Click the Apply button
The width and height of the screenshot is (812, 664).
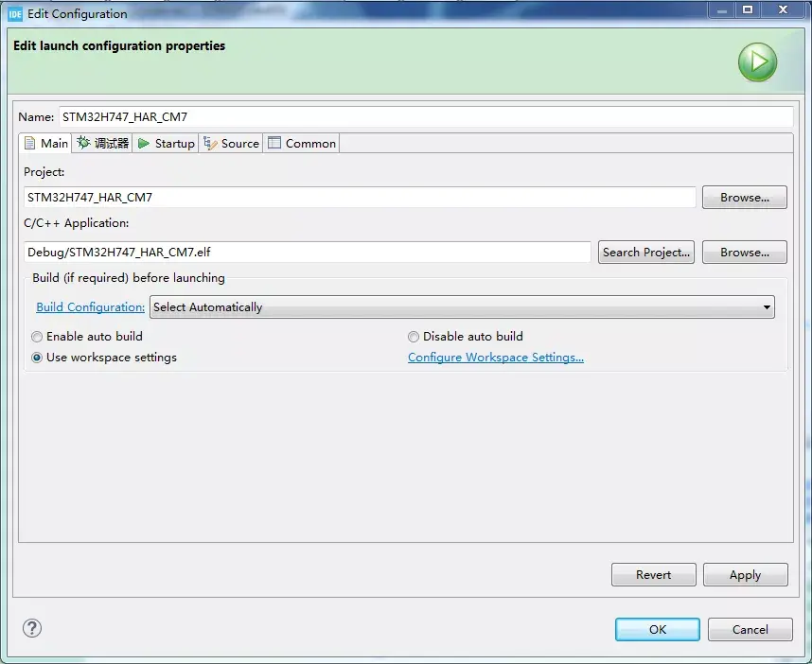[x=745, y=575]
